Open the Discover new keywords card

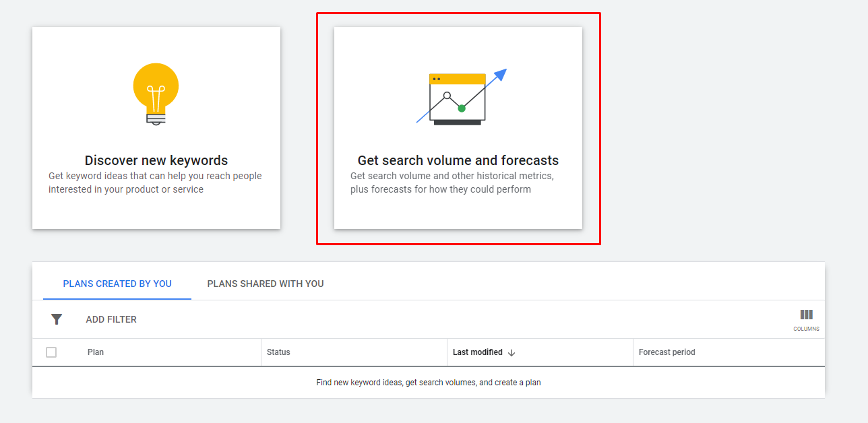[156, 128]
